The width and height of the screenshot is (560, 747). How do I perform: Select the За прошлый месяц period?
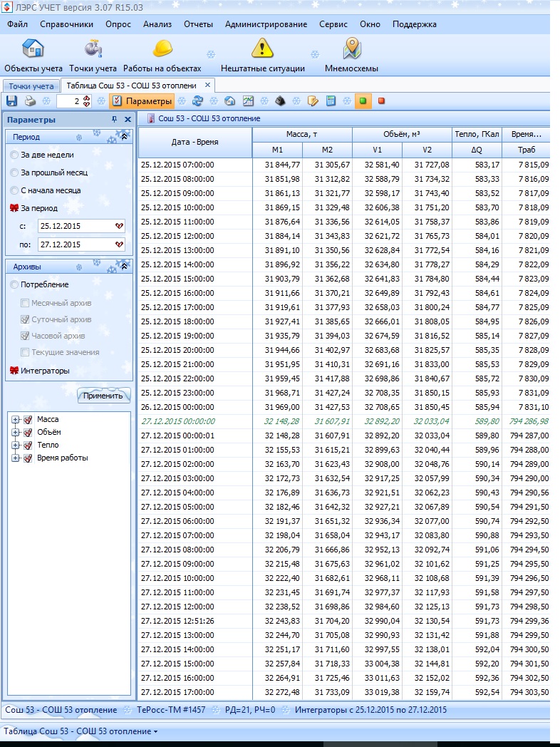click(14, 172)
